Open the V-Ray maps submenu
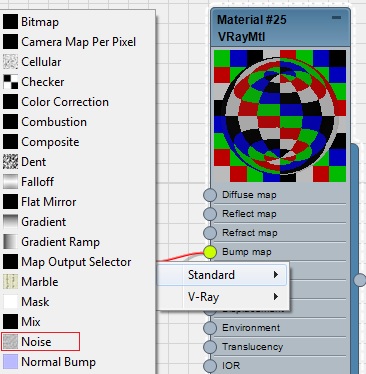Viewport: 366px width, 374px height. coord(222,296)
